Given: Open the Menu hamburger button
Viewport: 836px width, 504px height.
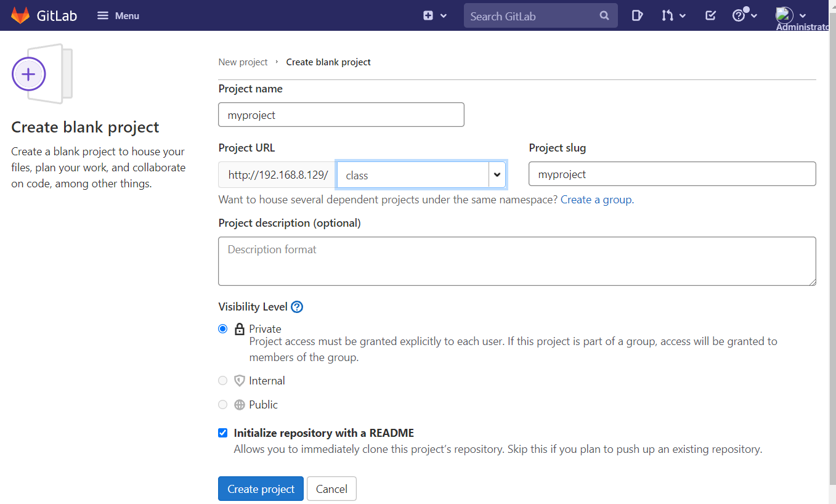Looking at the screenshot, I should pyautogui.click(x=118, y=15).
